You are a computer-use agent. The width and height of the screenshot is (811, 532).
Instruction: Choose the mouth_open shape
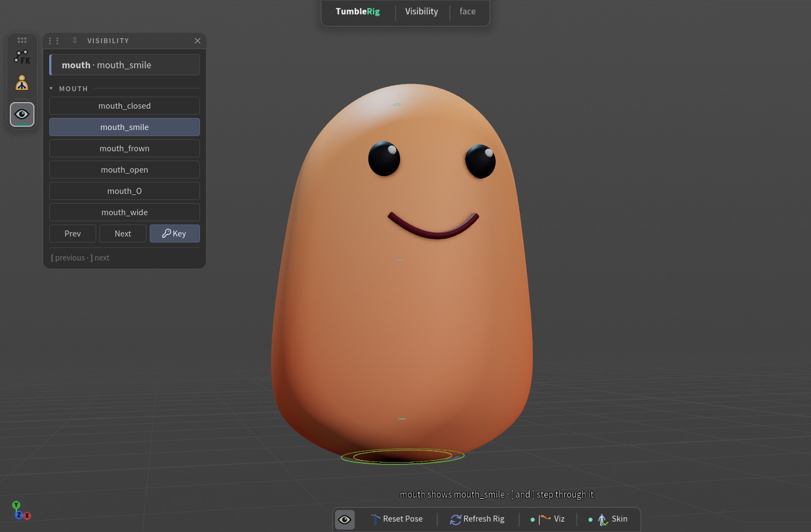(125, 170)
